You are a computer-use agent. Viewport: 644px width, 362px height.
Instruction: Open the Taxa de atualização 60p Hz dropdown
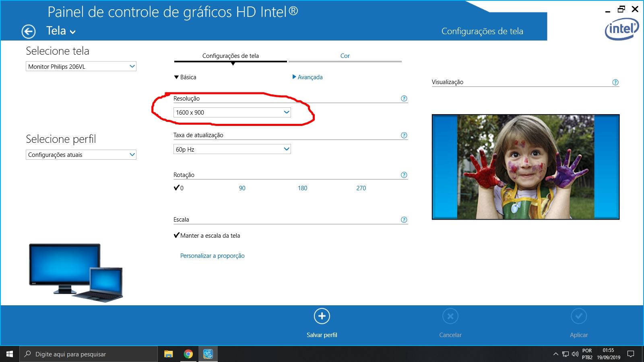pos(232,149)
